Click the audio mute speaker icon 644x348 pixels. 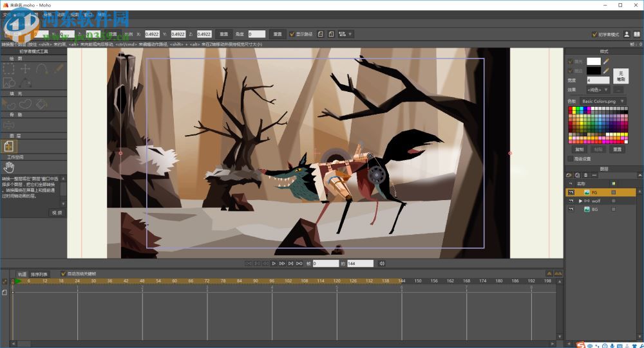382,263
